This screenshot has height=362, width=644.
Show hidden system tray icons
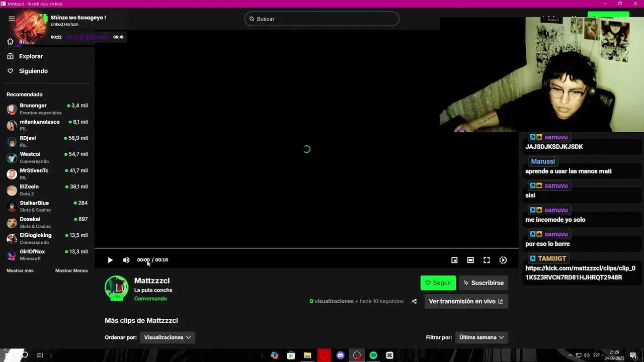click(571, 355)
